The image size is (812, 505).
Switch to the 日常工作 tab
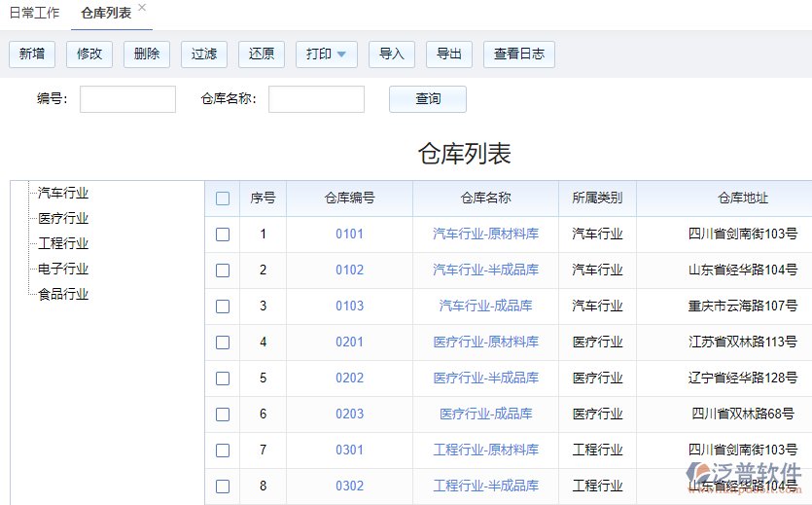pyautogui.click(x=34, y=14)
